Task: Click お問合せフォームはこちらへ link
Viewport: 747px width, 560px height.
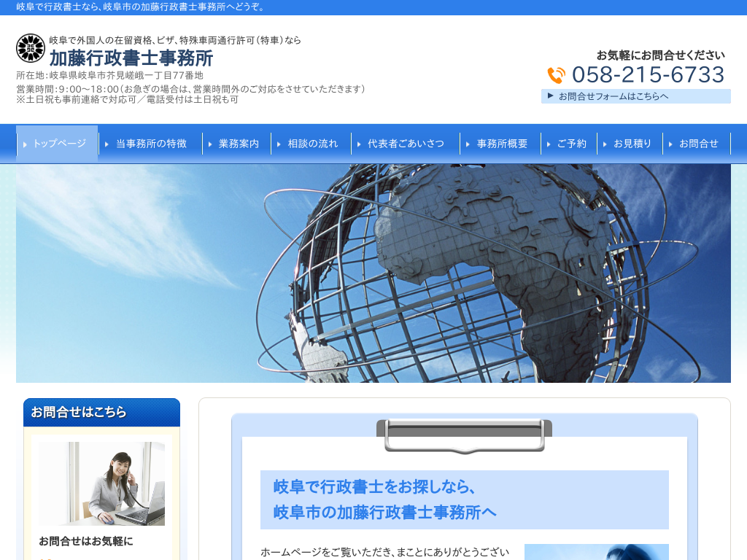Action: point(636,96)
